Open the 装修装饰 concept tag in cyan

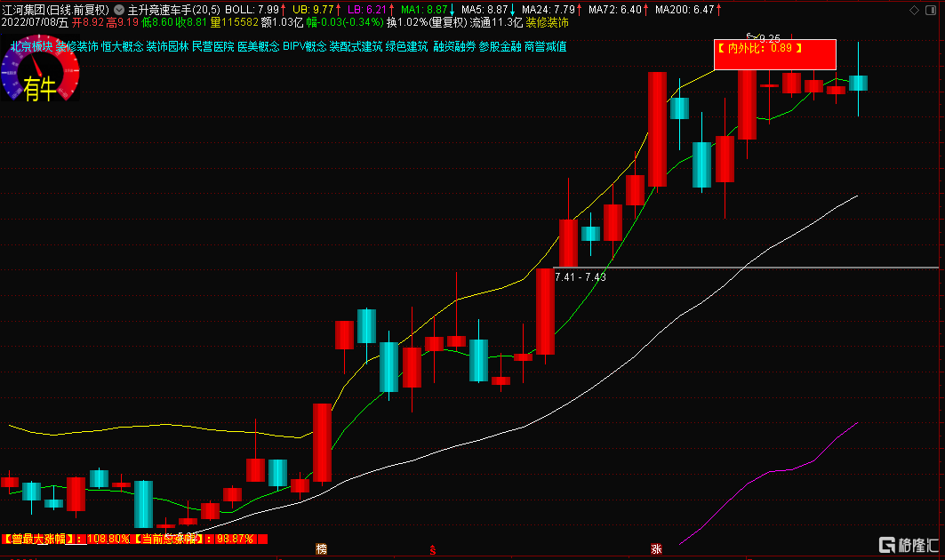click(77, 46)
